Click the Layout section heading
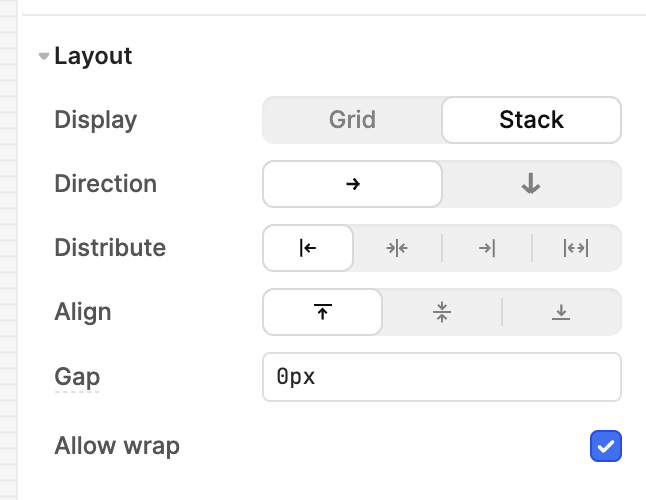The width and height of the screenshot is (646, 500). (x=93, y=56)
